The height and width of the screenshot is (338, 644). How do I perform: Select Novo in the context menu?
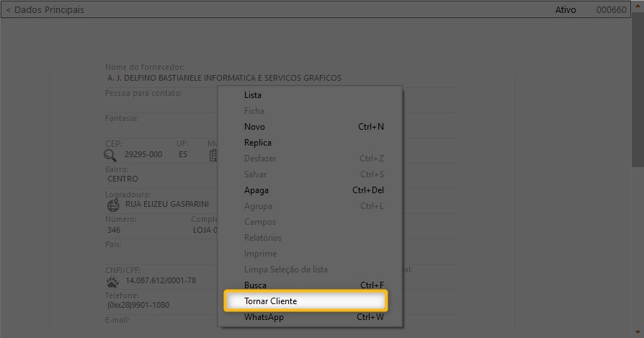coord(254,127)
